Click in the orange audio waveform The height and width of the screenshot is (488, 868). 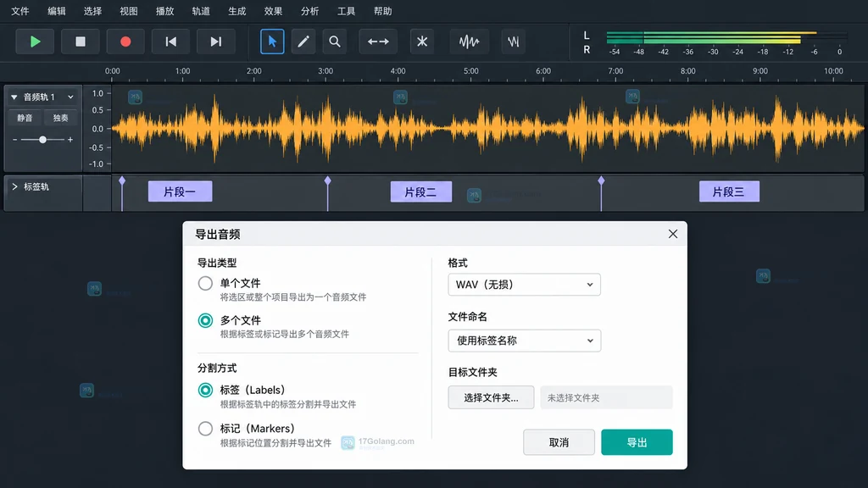click(487, 129)
